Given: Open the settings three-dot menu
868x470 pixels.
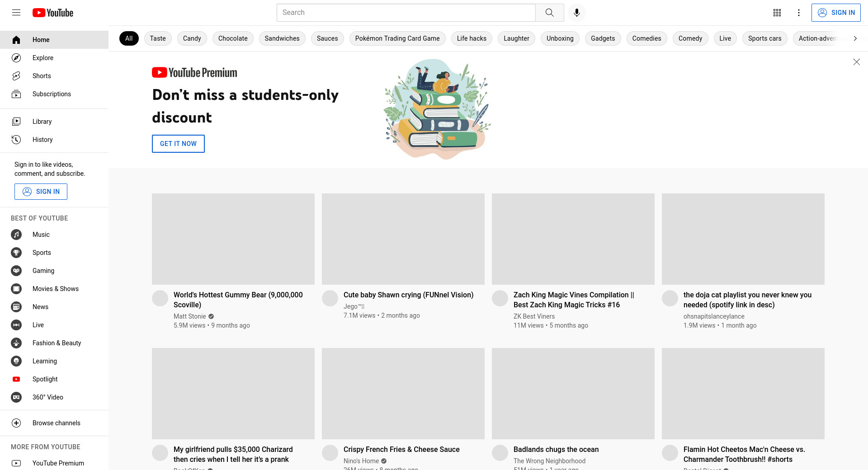Looking at the screenshot, I should pos(799,13).
